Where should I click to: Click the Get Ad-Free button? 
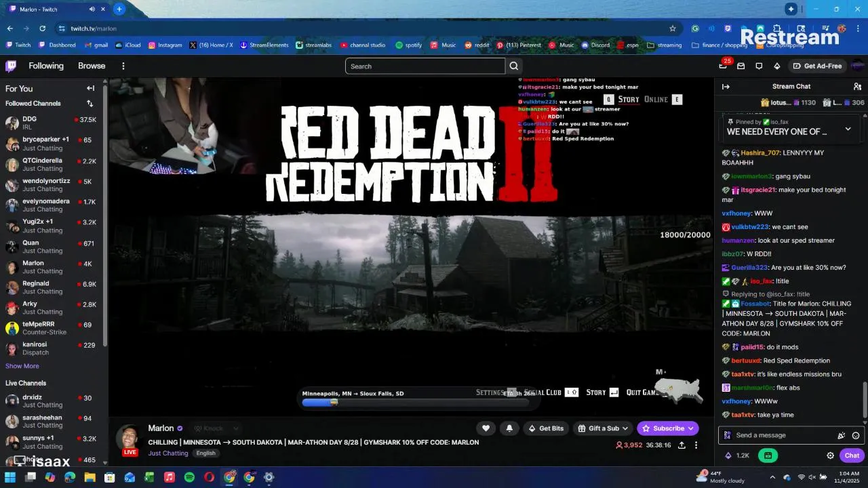(x=816, y=66)
